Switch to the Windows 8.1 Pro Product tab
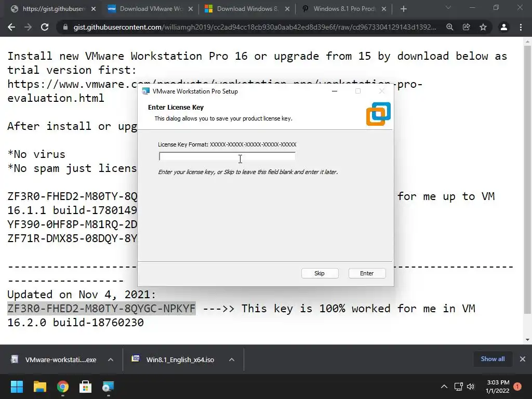The width and height of the screenshot is (532, 399). click(x=344, y=9)
